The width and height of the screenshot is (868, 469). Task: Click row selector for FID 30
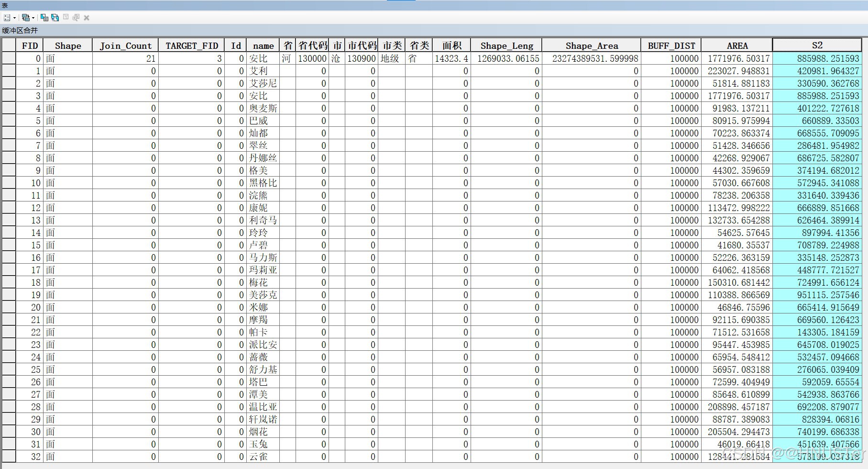(9, 432)
